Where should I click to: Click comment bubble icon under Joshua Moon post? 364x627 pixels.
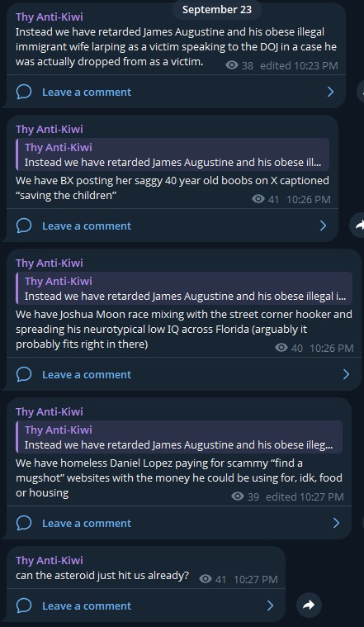24,375
